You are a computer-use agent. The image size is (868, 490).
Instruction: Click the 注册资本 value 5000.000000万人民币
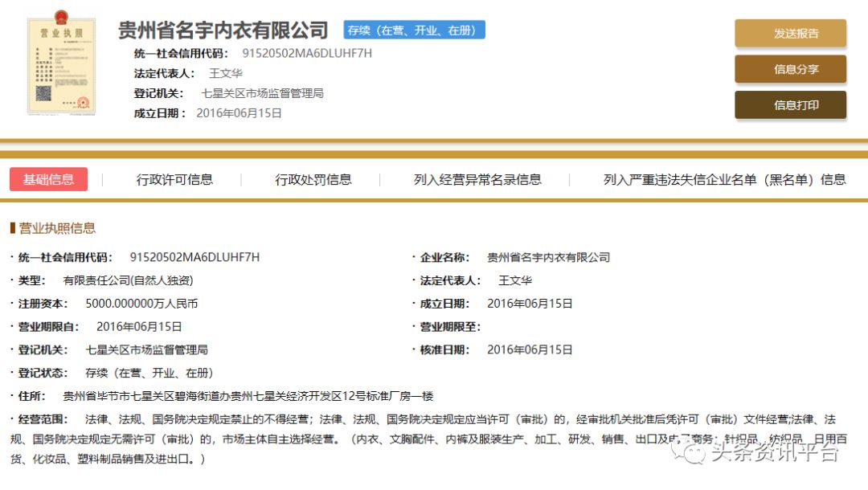pos(141,304)
